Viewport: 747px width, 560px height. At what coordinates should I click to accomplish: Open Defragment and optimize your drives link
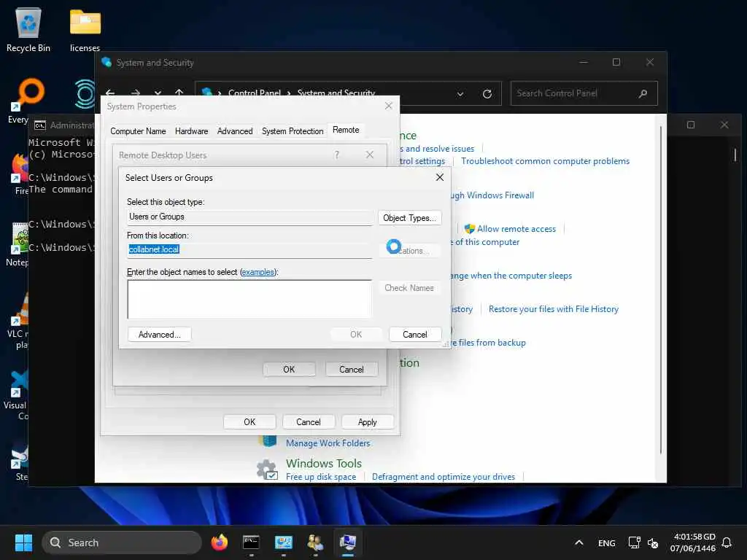pyautogui.click(x=443, y=477)
